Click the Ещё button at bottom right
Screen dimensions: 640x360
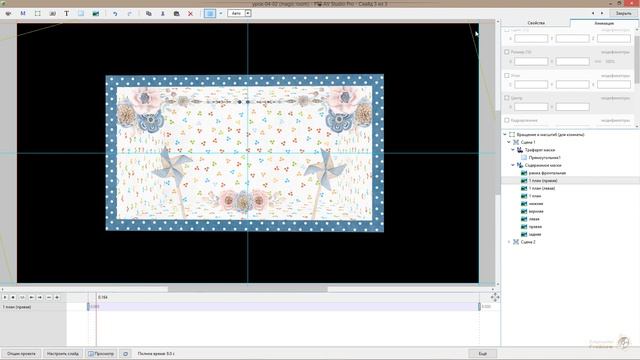point(483,353)
